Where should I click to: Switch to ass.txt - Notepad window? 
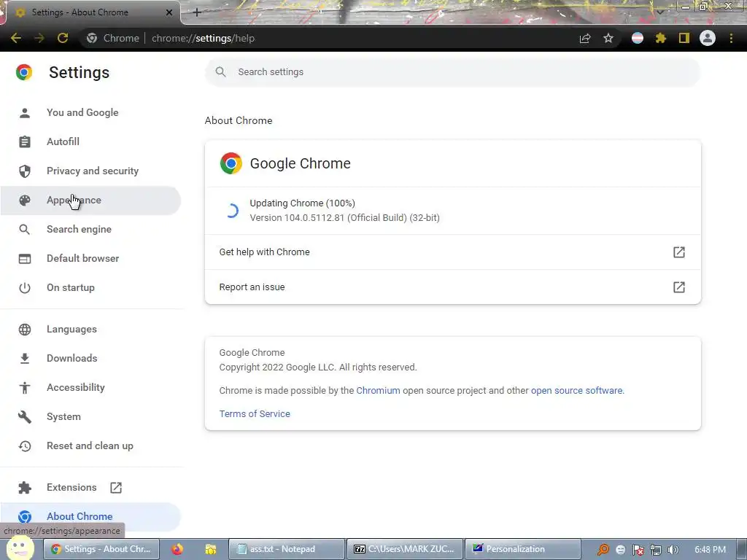tap(286, 549)
